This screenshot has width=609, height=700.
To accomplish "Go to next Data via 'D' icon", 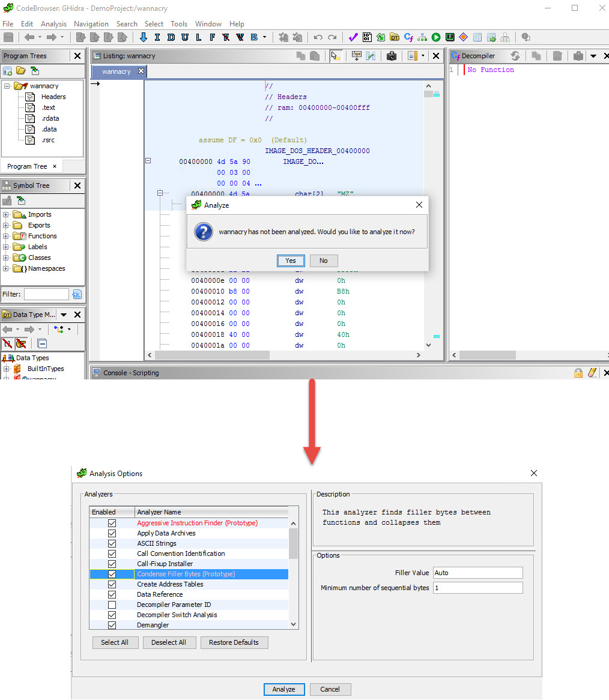I will click(x=171, y=37).
